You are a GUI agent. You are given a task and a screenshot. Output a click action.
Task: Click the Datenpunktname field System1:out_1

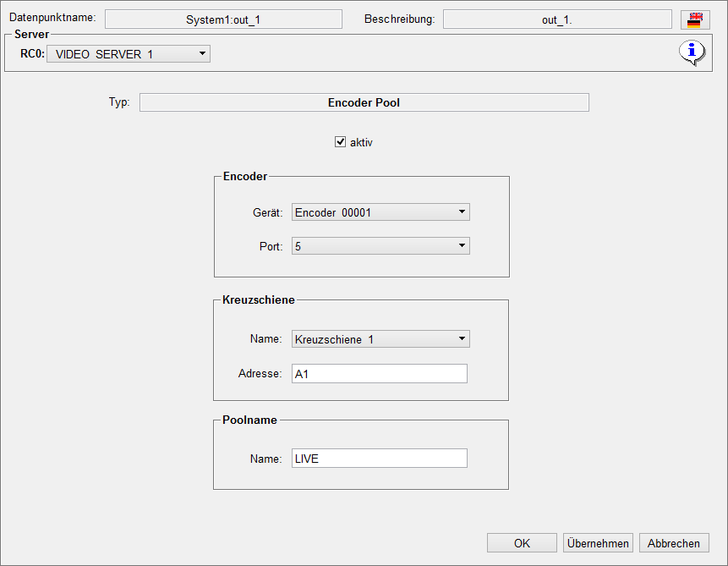[223, 19]
